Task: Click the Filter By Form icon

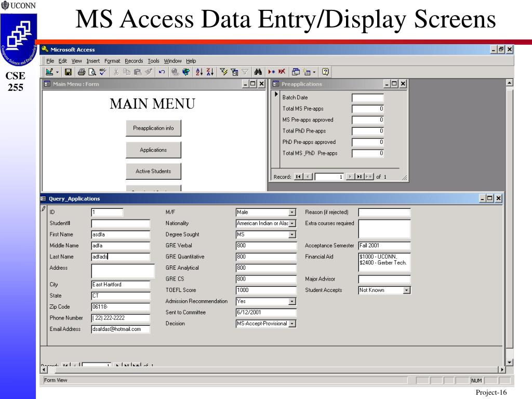Action: [234, 72]
